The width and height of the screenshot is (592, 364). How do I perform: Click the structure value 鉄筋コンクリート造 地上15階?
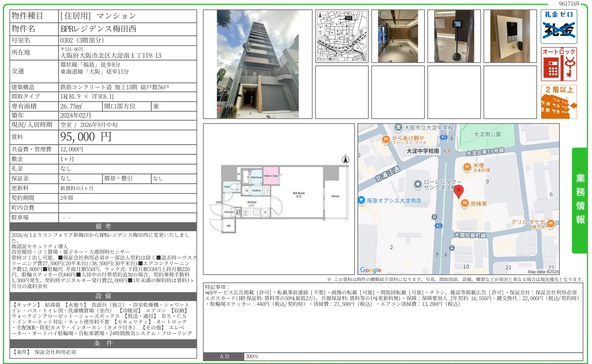click(99, 87)
